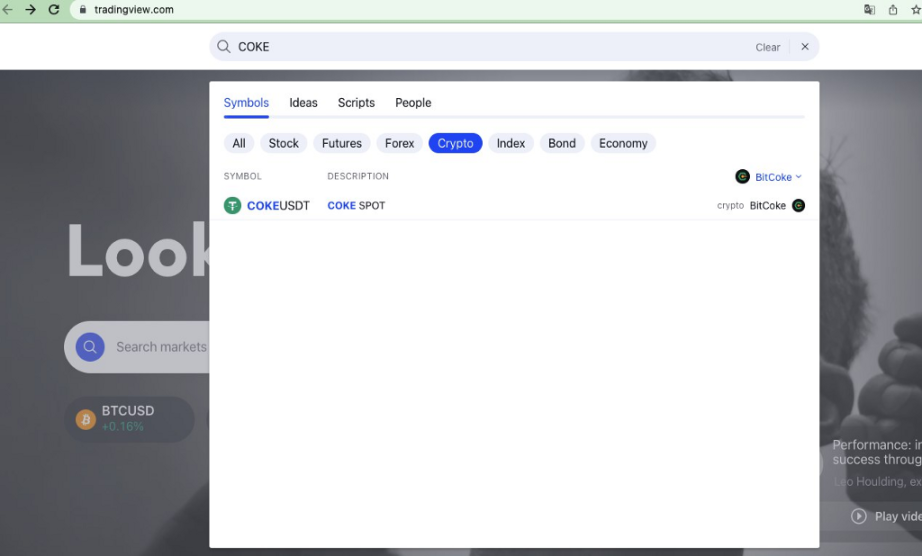Click the Tether icon next to COKEUSDT
Image resolution: width=922 pixels, height=556 pixels.
(232, 205)
